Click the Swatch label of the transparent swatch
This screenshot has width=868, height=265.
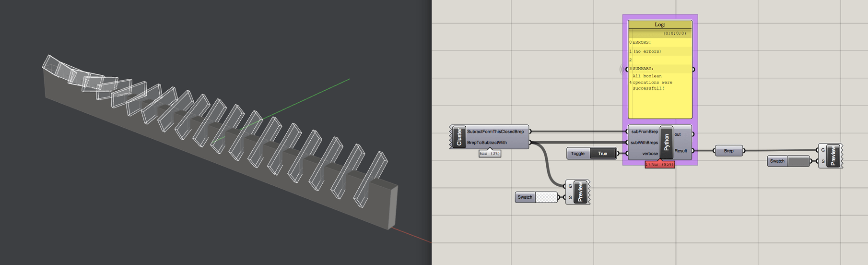point(525,197)
